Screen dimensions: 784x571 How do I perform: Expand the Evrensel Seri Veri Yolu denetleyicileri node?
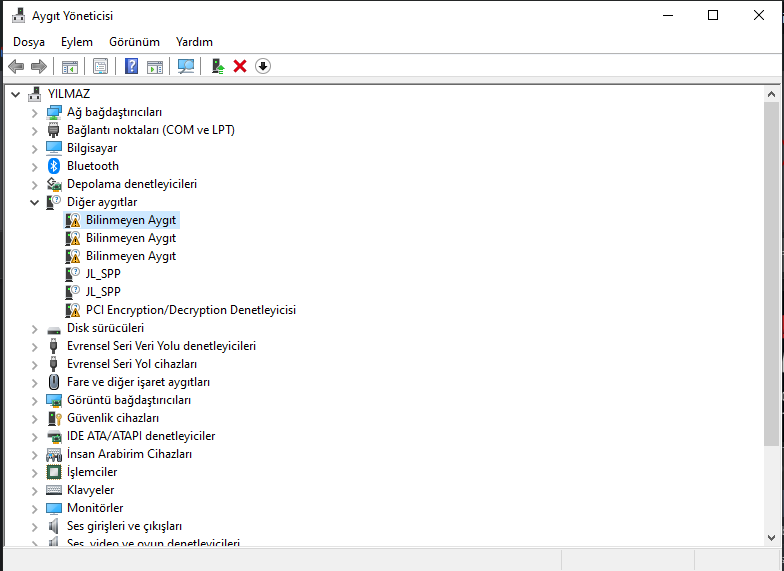click(x=34, y=347)
